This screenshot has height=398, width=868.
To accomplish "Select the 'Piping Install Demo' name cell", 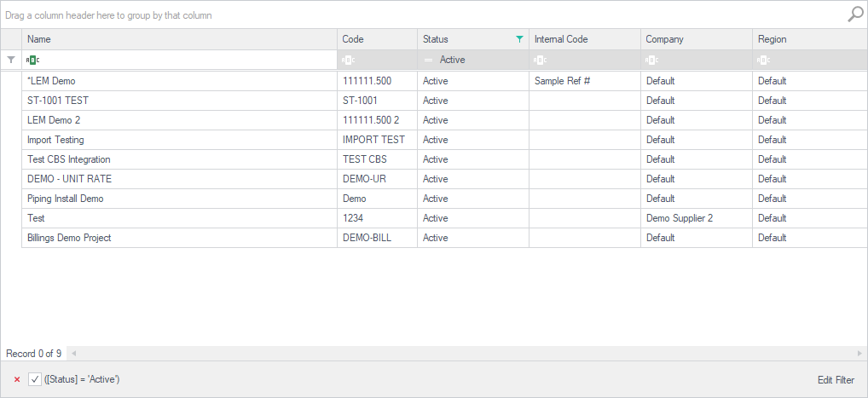I will pos(179,199).
